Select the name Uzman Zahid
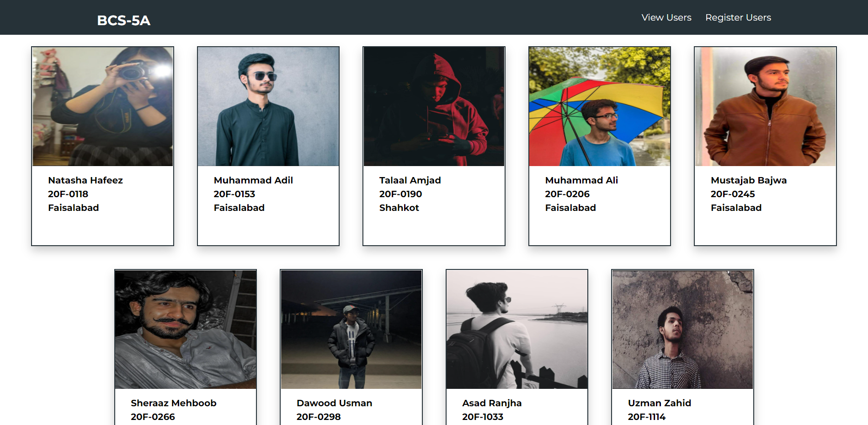This screenshot has height=425, width=868. pyautogui.click(x=660, y=403)
